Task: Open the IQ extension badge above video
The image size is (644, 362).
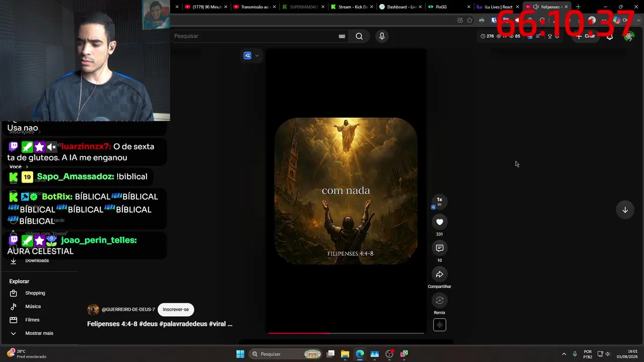Action: point(247,56)
